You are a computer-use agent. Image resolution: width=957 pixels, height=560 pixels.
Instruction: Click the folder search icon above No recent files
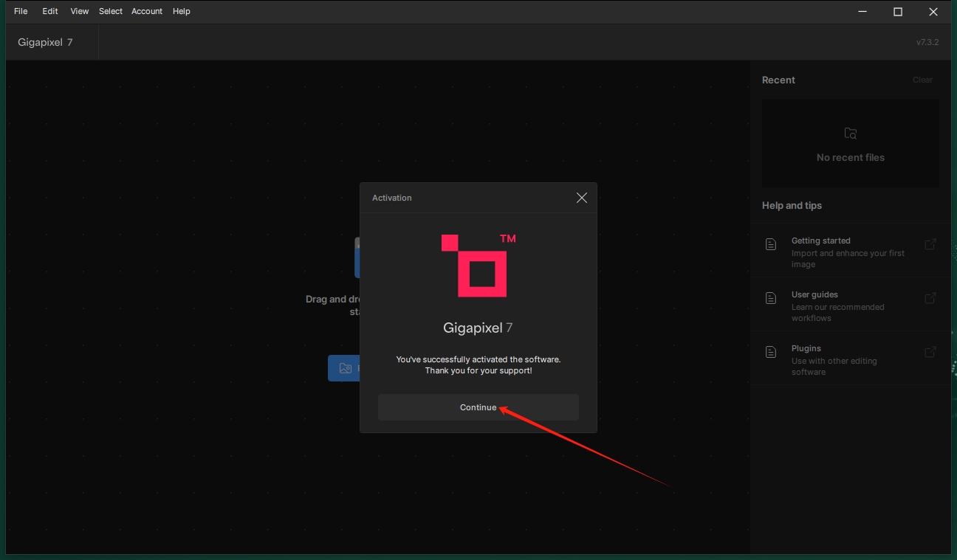pyautogui.click(x=851, y=134)
